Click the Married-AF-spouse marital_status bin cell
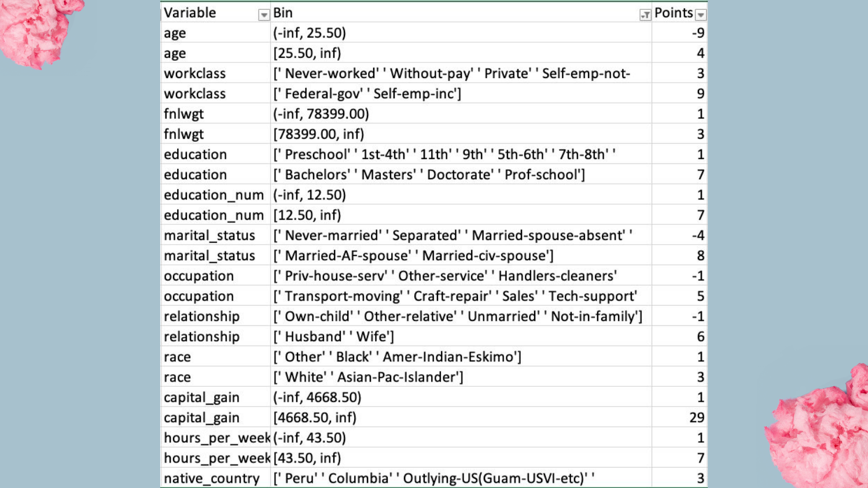 click(x=413, y=256)
